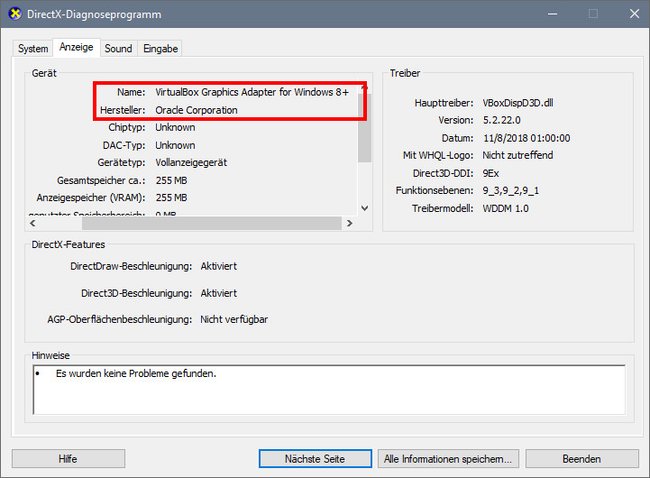Image resolution: width=650 pixels, height=478 pixels.
Task: Click the 'Direct3D-Beschleunigung:' label
Action: [x=137, y=293]
